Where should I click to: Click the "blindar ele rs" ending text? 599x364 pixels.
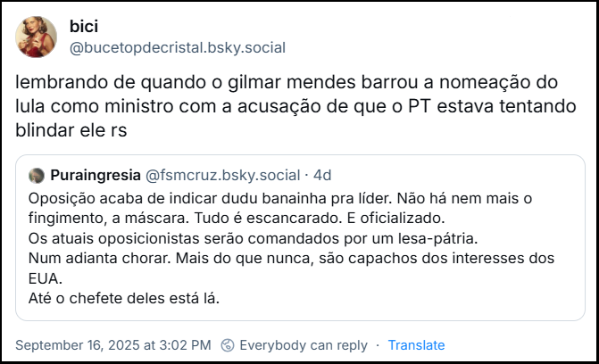click(x=71, y=129)
